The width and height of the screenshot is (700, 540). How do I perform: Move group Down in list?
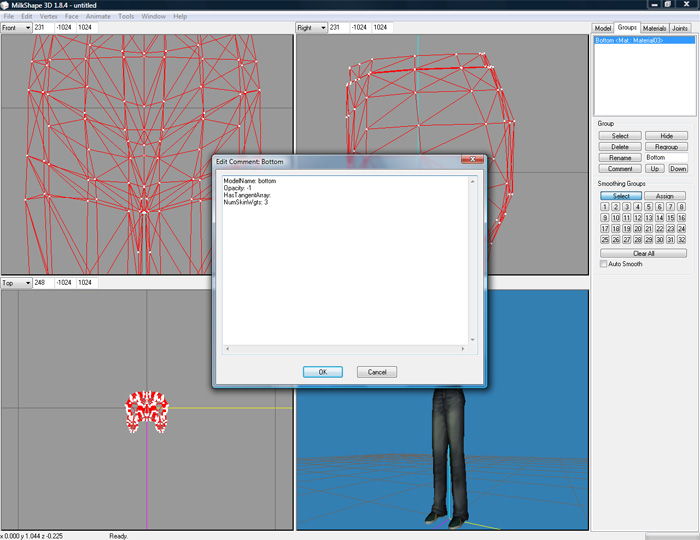coord(678,169)
